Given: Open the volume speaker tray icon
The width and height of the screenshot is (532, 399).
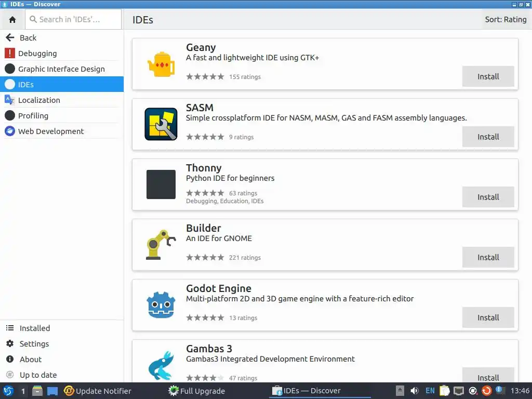Looking at the screenshot, I should pyautogui.click(x=414, y=391).
